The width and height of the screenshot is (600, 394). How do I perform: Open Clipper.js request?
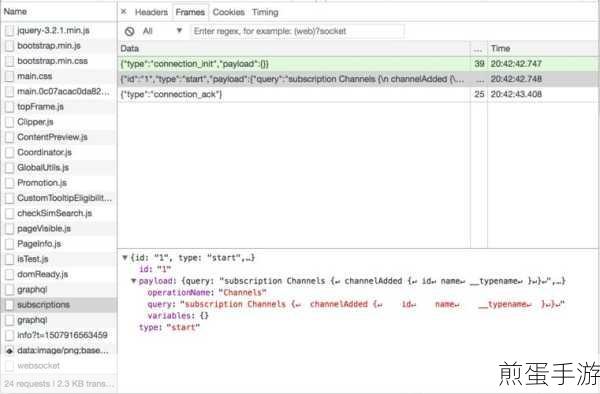(59, 122)
